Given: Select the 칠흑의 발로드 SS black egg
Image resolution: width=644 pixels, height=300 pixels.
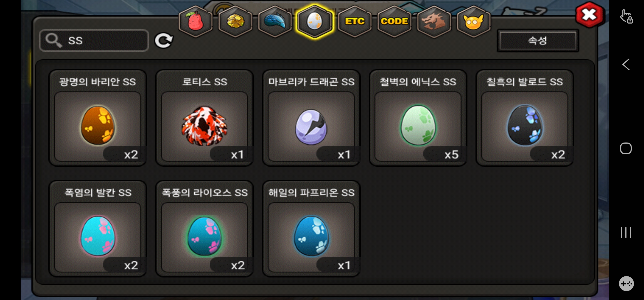Looking at the screenshot, I should (525, 118).
